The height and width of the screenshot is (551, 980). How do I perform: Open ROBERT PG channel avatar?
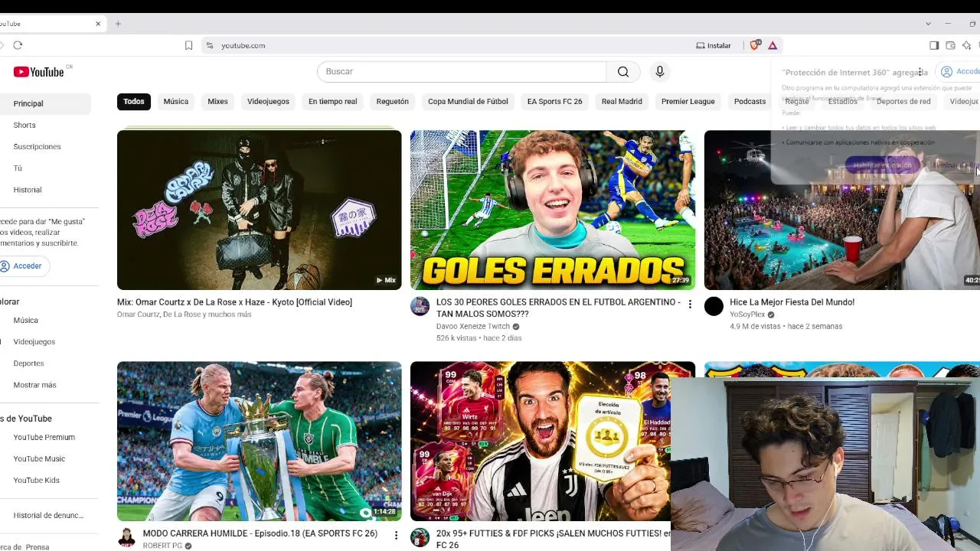click(126, 537)
